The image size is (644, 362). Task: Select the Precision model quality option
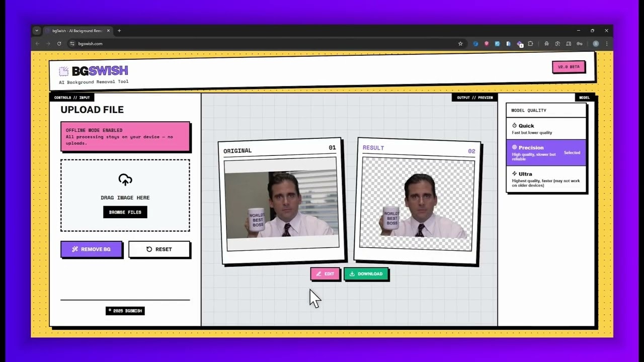[x=546, y=152]
